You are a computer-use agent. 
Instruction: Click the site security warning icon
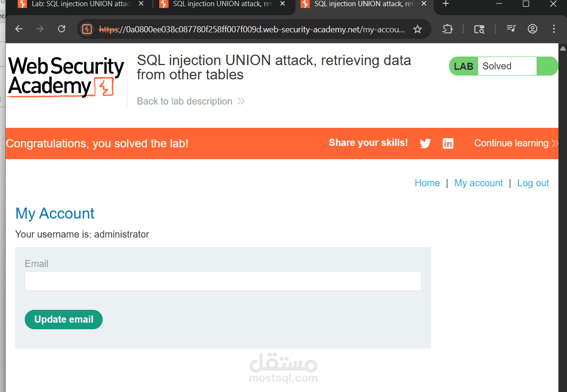pos(87,29)
